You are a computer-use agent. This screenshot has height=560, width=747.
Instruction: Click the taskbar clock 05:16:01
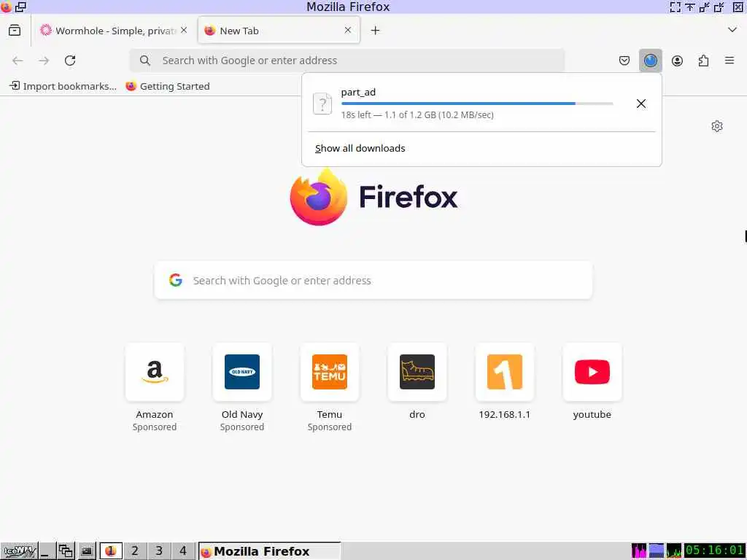(x=714, y=551)
